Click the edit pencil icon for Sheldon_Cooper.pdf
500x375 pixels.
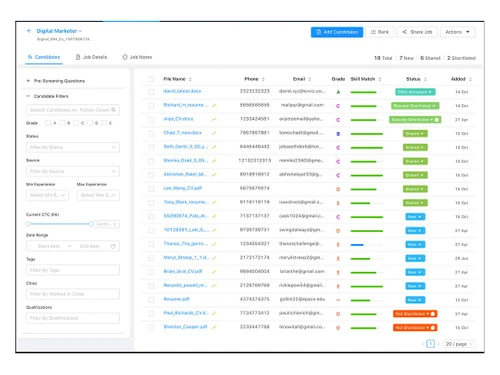tap(214, 327)
